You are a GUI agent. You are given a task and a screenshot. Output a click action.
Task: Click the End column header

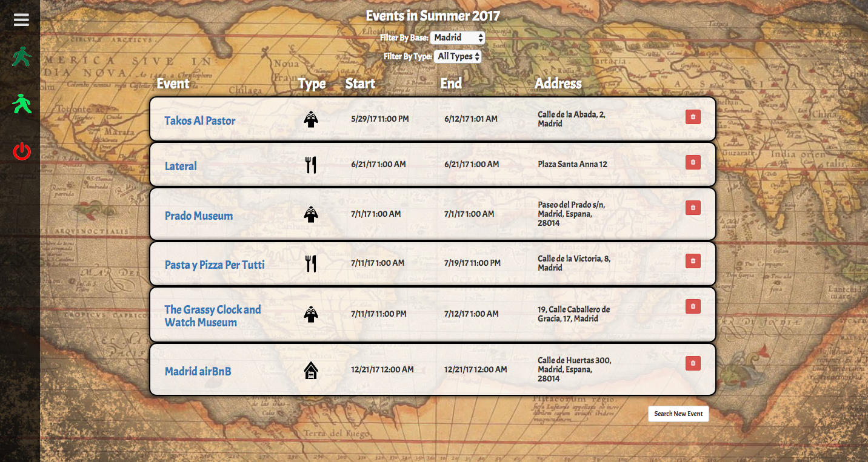tap(451, 84)
